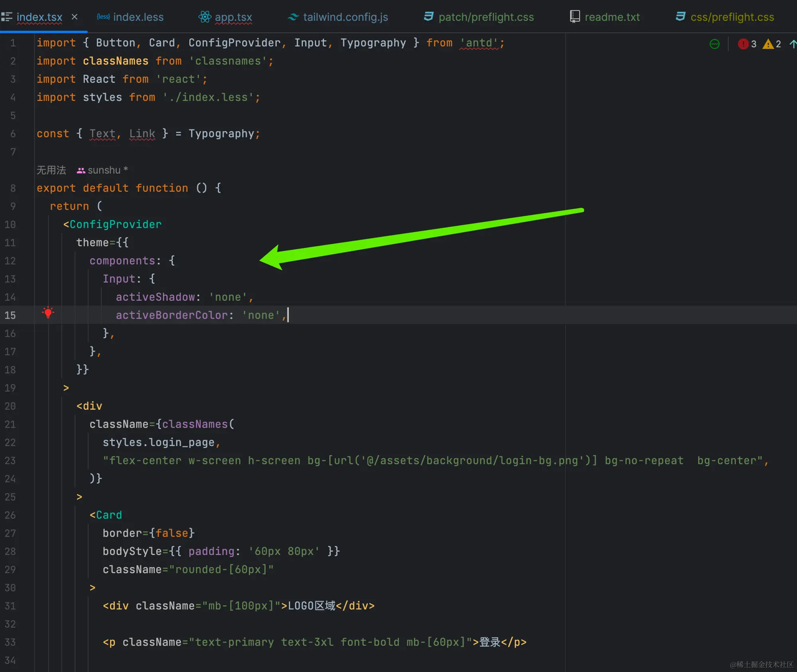Click styles.login_page on line 22

[159, 442]
